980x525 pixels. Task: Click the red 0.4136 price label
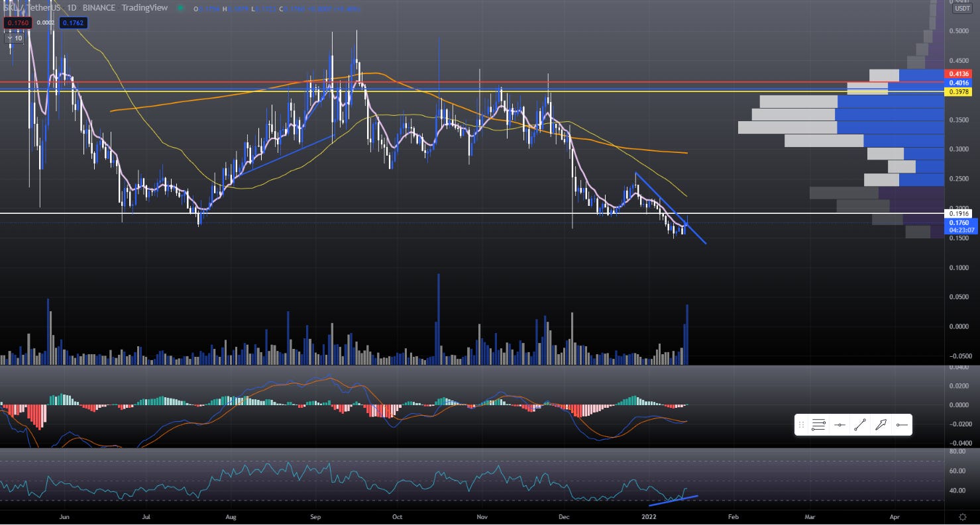[959, 73]
